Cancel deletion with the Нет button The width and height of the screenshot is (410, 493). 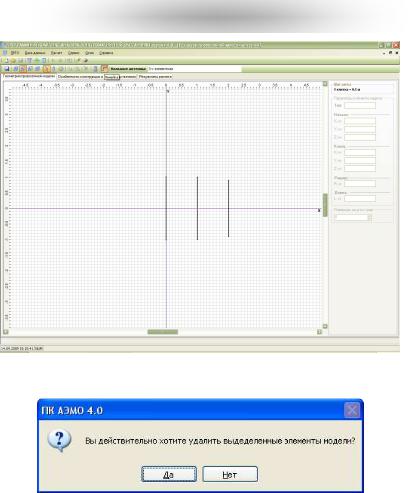[x=230, y=474]
